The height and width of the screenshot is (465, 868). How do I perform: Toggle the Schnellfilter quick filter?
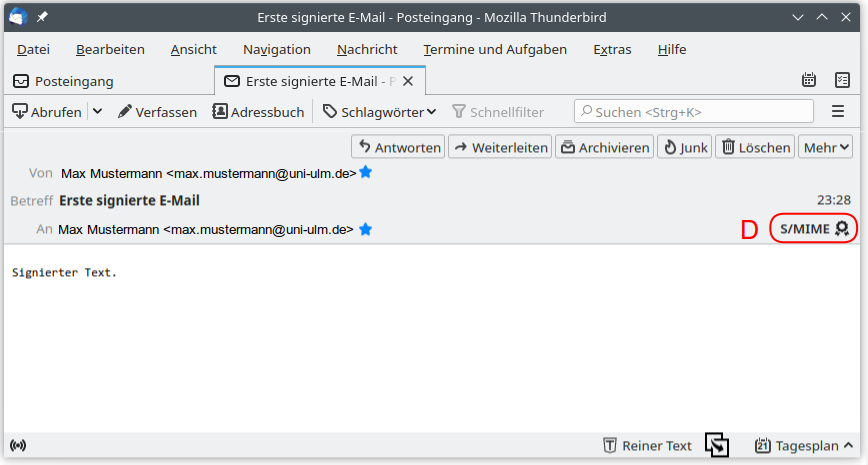498,112
